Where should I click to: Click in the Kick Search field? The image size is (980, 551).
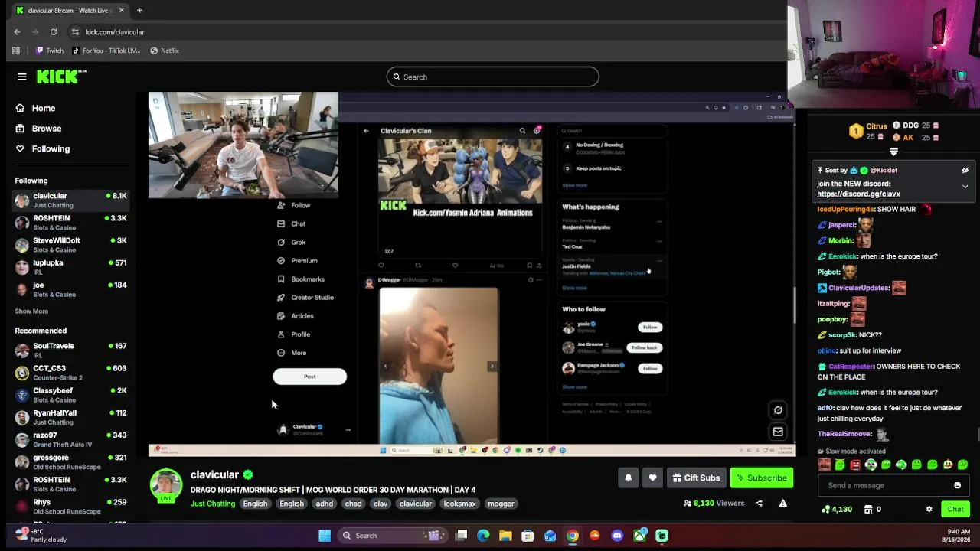coord(492,77)
